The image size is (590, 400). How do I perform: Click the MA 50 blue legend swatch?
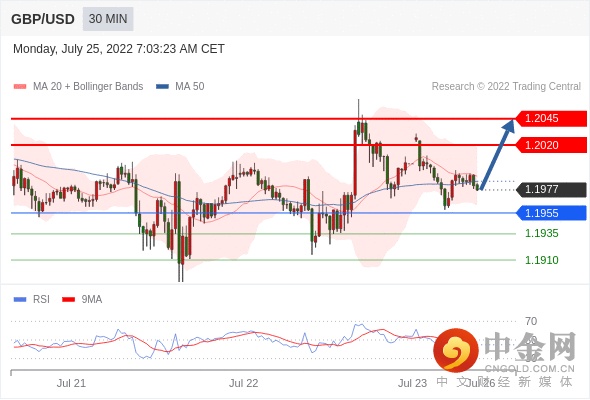click(x=162, y=87)
